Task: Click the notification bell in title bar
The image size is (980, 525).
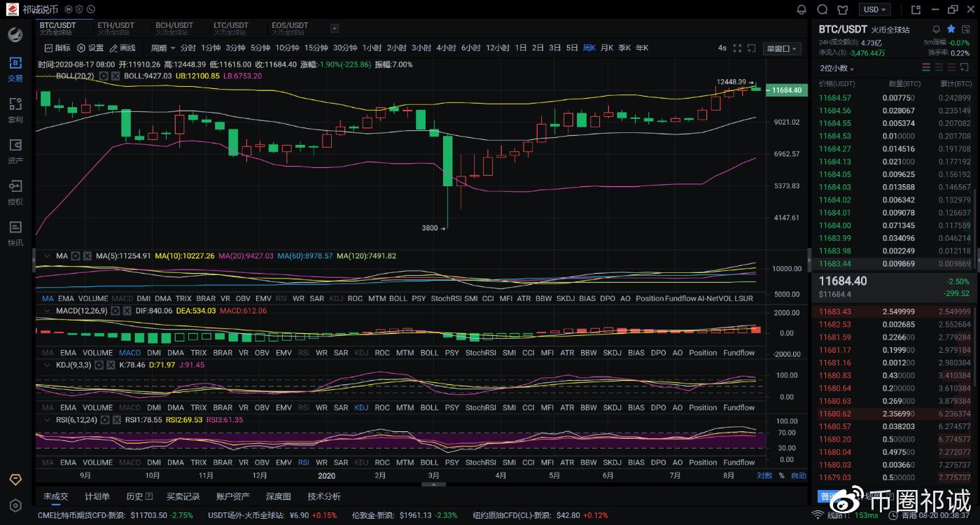Action: [802, 10]
